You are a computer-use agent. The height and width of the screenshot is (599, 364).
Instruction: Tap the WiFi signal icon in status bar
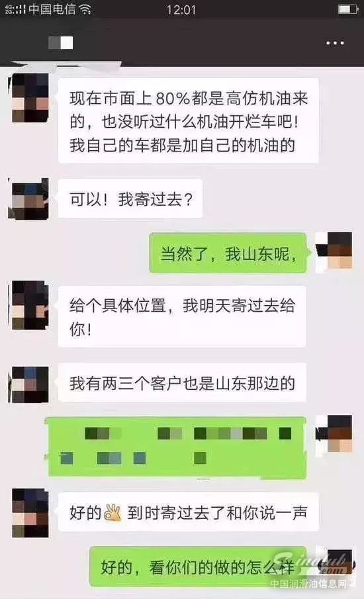(x=85, y=9)
